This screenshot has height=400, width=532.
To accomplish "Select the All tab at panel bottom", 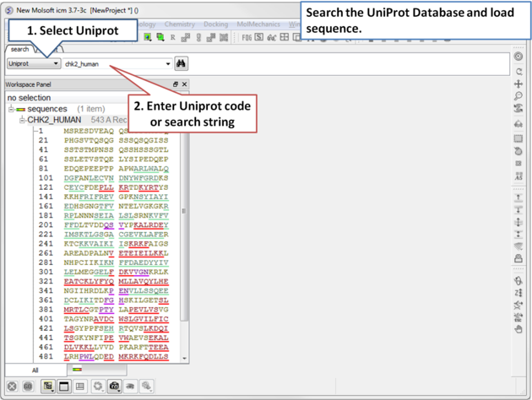I will [x=35, y=370].
